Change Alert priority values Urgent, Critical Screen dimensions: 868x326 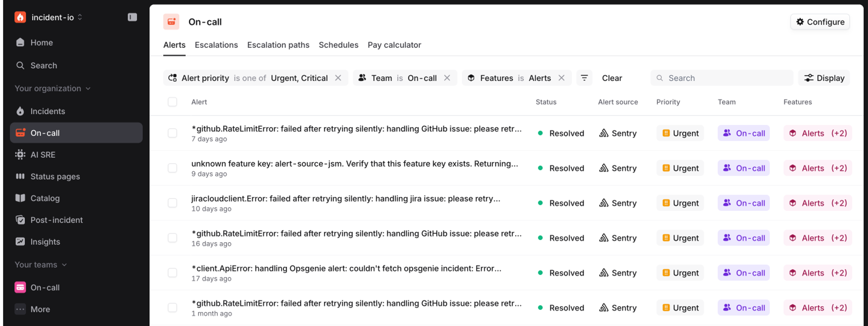point(299,78)
